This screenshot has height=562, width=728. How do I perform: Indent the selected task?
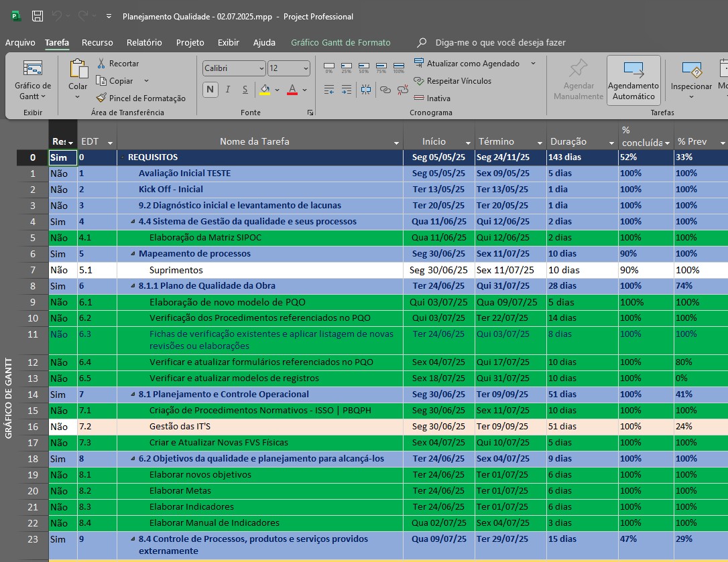[x=347, y=90]
